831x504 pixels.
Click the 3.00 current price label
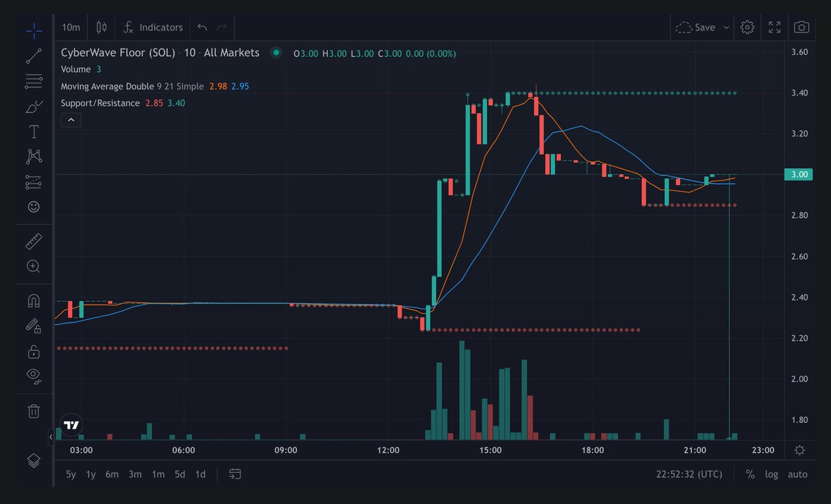[x=800, y=174]
